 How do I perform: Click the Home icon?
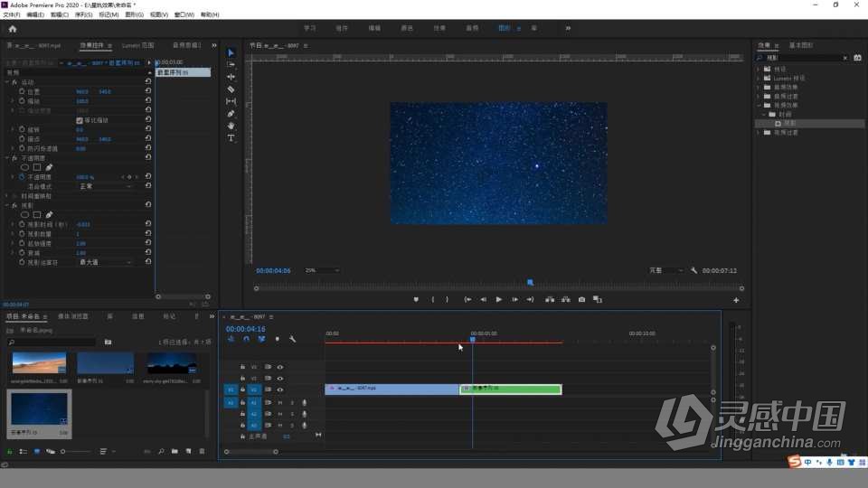12,29
